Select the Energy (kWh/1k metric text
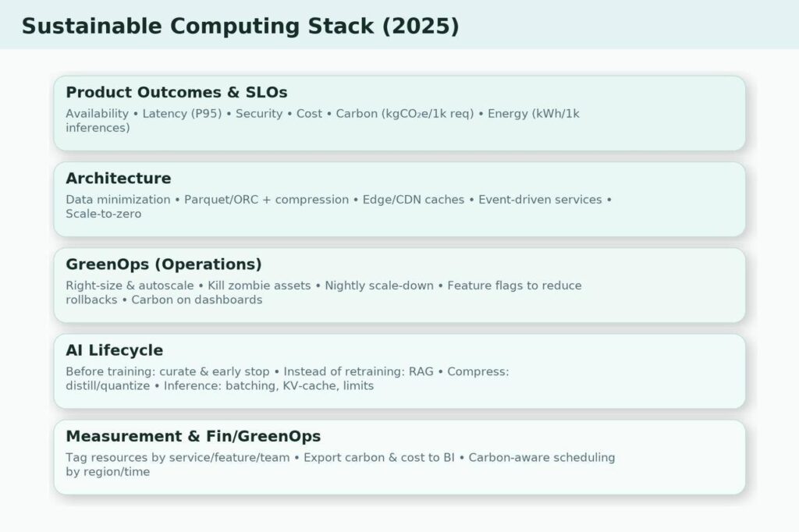 click(533, 114)
